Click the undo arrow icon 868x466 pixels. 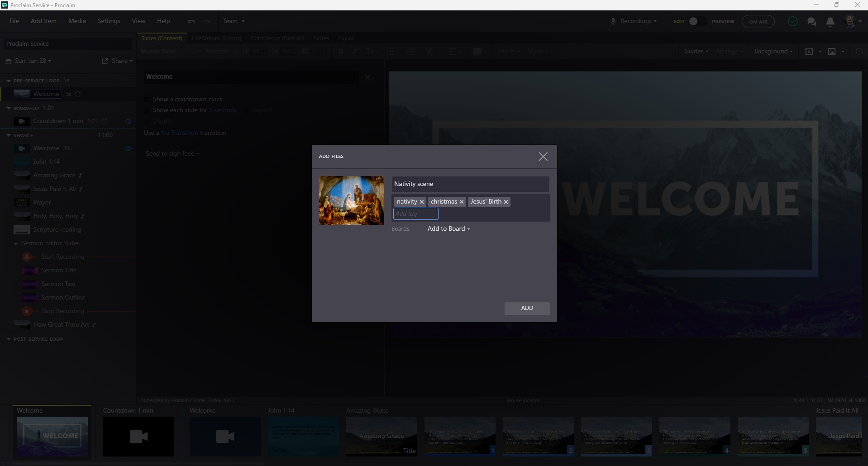coord(191,21)
